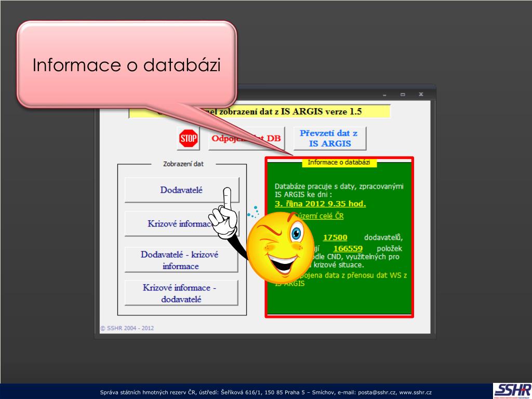The image size is (532, 399).
Task: Click the red STOP sign icon
Action: pyautogui.click(x=188, y=138)
